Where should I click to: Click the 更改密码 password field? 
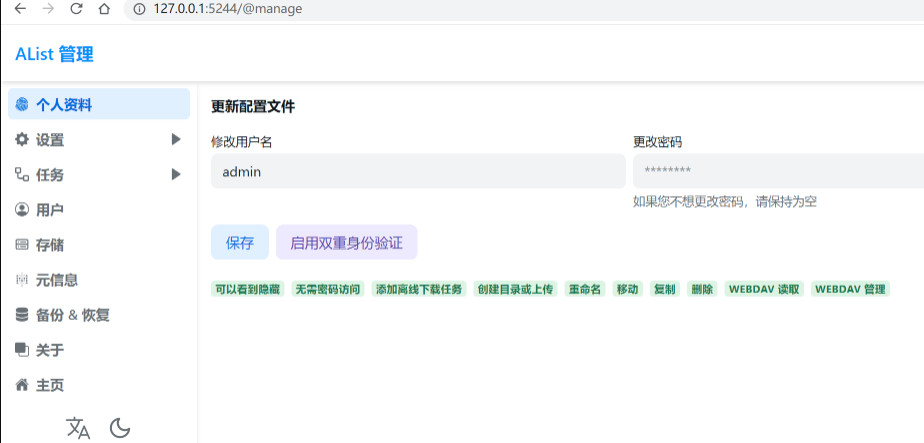[x=778, y=171]
